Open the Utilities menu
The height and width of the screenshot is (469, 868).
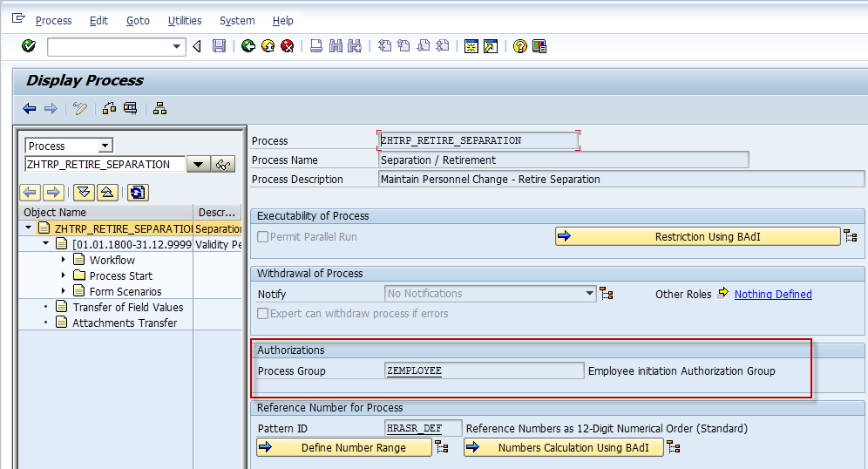[185, 21]
